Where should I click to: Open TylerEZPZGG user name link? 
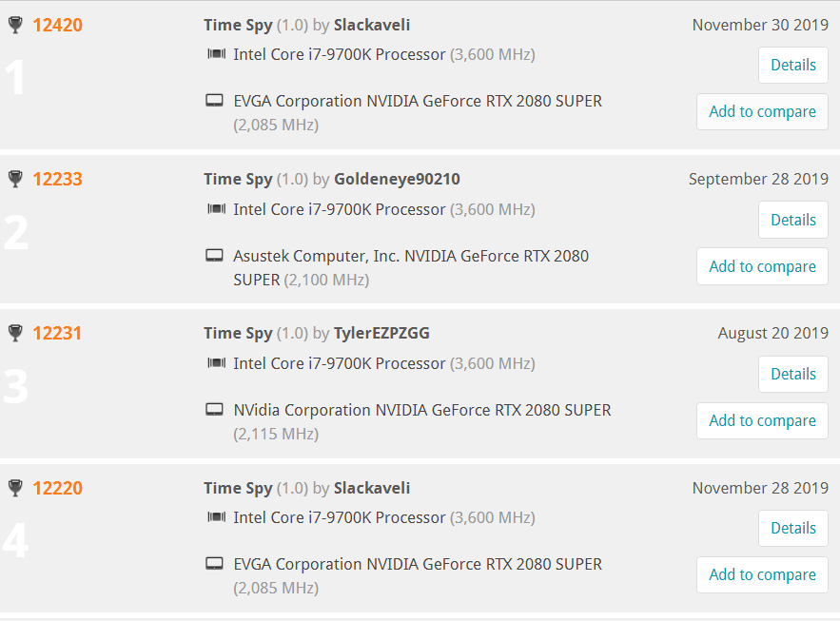pyautogui.click(x=381, y=333)
